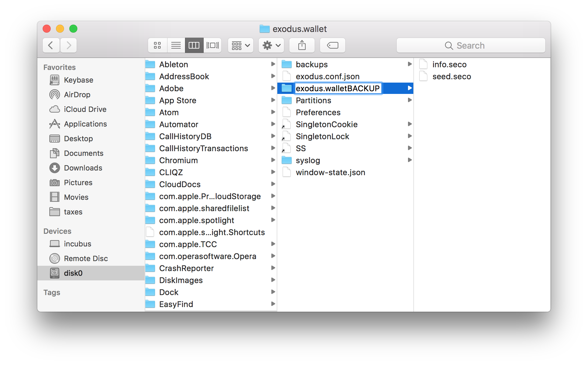Viewport: 588px width, 365px height.
Task: Switch to column view
Action: point(194,45)
